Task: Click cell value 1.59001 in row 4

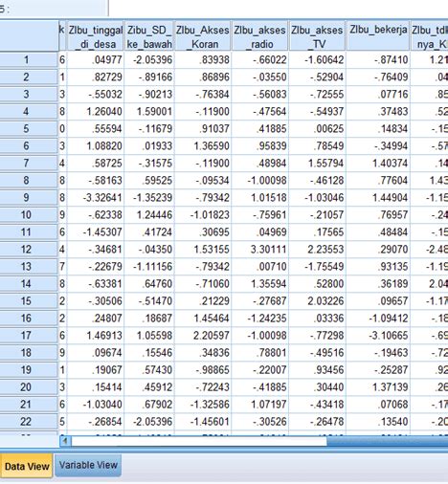Action: (x=149, y=112)
